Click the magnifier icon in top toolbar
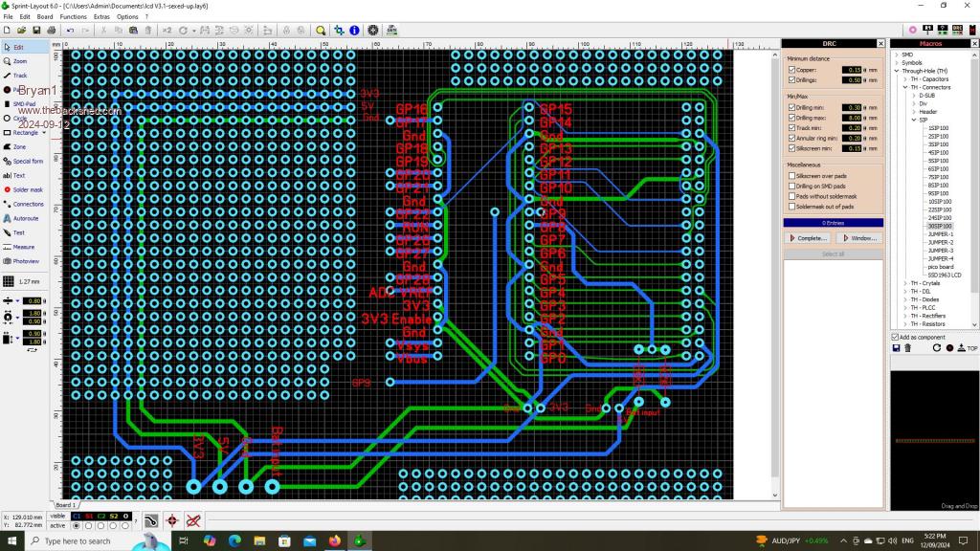Screen dimensions: 980x551 [x=322, y=31]
